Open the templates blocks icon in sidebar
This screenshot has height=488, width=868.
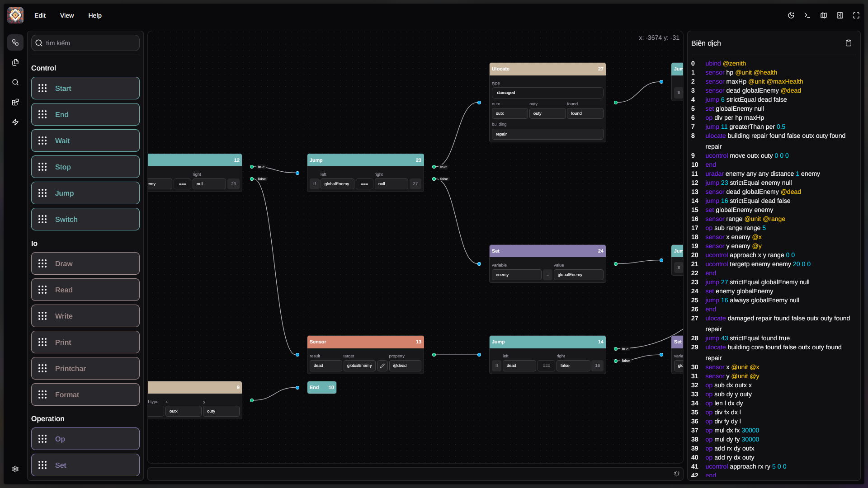[15, 102]
